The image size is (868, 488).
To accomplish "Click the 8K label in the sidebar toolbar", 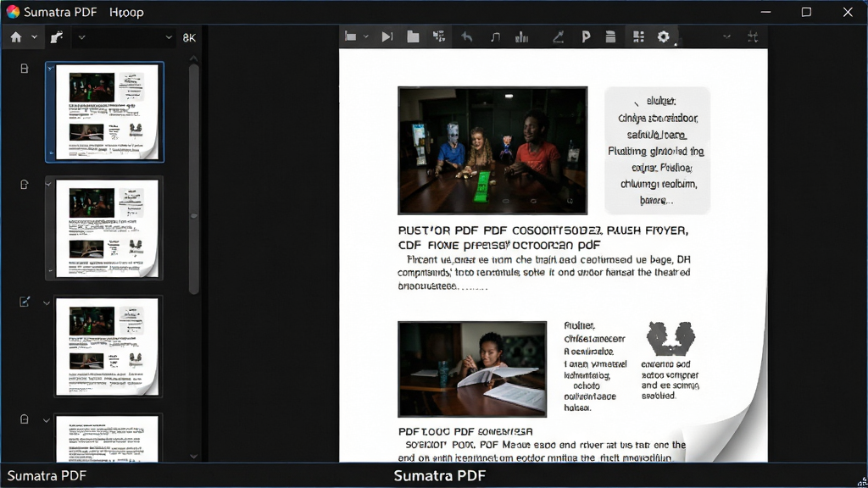I will click(x=189, y=37).
